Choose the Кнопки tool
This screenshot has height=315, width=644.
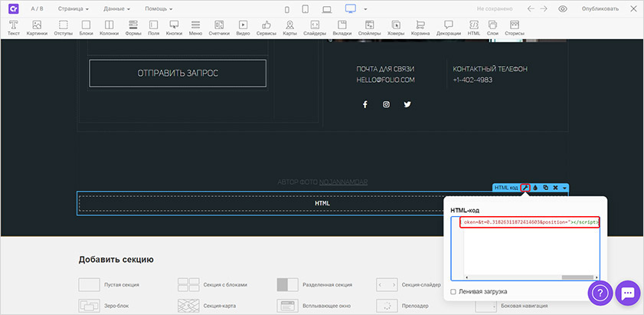pyautogui.click(x=174, y=28)
